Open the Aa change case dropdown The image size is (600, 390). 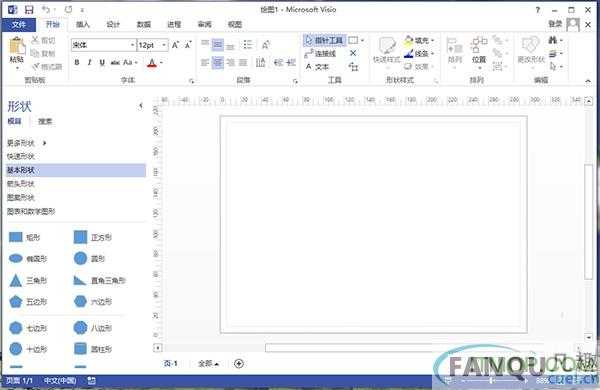tap(130, 62)
